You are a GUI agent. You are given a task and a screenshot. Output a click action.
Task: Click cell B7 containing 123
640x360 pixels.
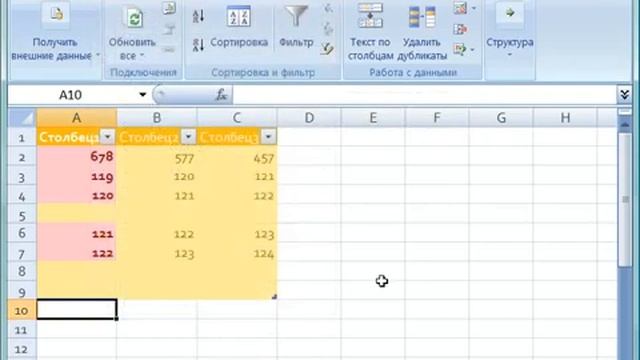point(157,253)
